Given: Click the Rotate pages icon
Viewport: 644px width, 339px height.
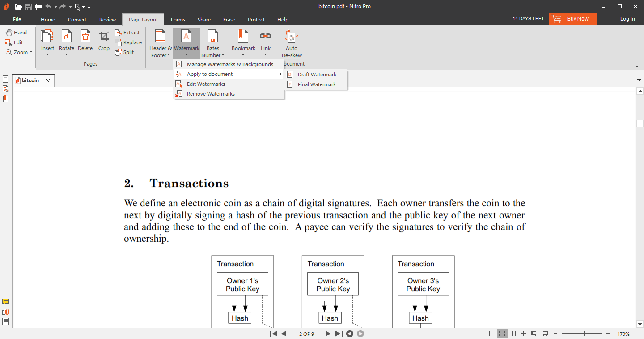Looking at the screenshot, I should [x=67, y=37].
